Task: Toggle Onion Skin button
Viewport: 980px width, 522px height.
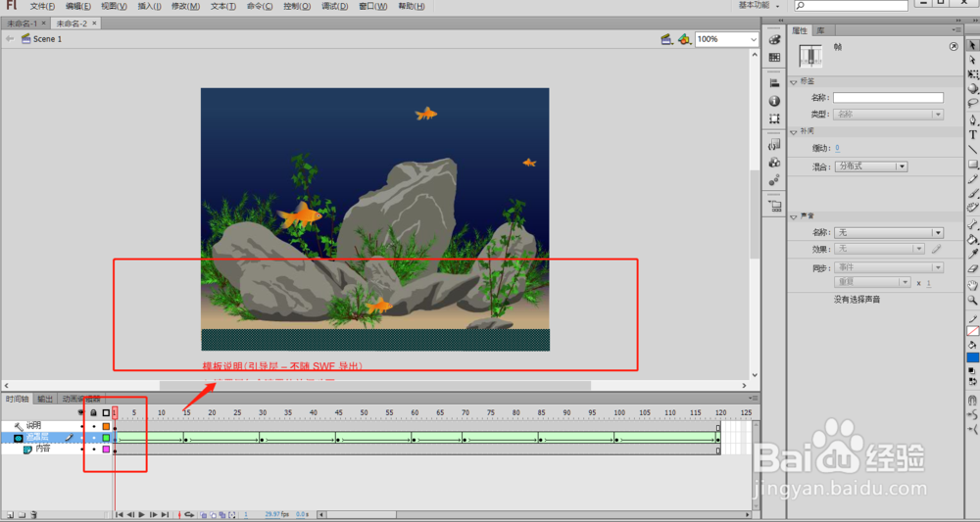Action: pos(204,515)
